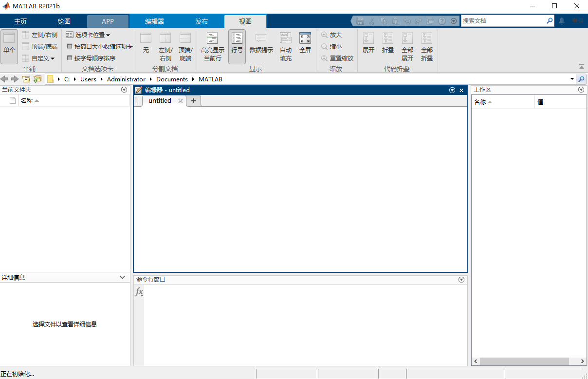Screen dimensions: 588x379
Task: Collapse the 详细信息 panel
Action: click(x=122, y=277)
